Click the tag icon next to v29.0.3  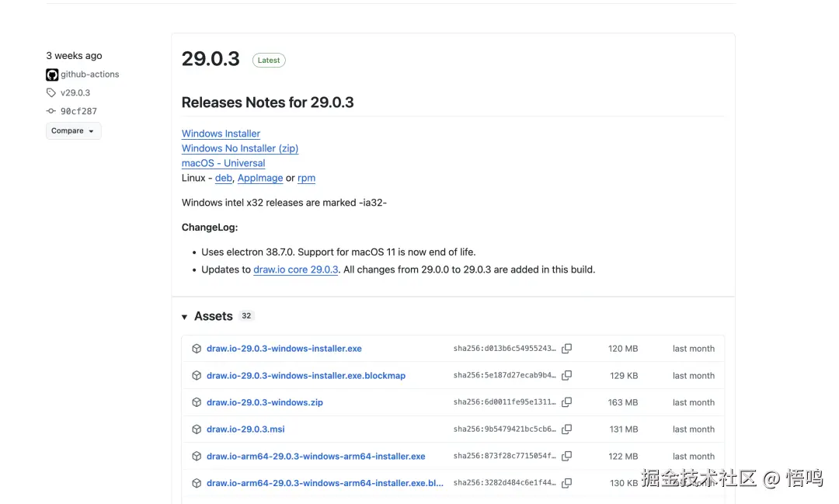(50, 92)
